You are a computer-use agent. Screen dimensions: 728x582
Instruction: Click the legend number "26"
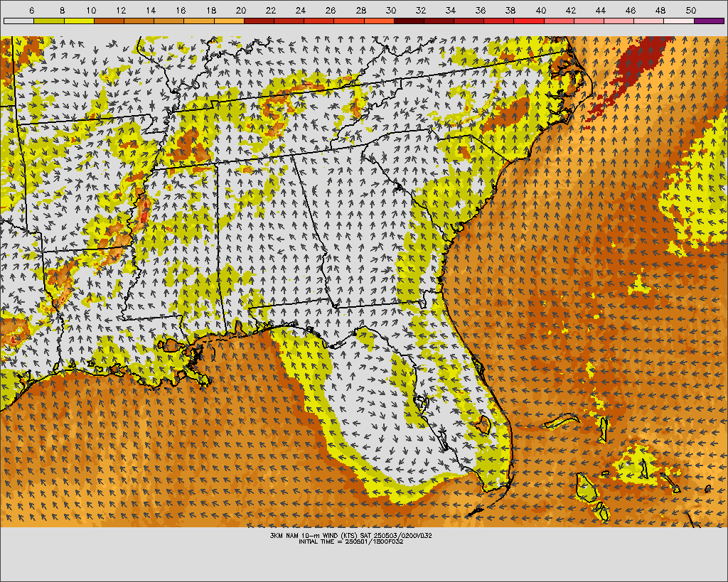point(331,11)
